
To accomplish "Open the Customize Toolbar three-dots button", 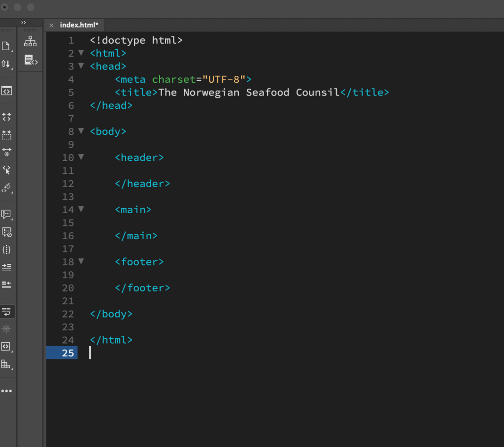I will [x=6, y=391].
